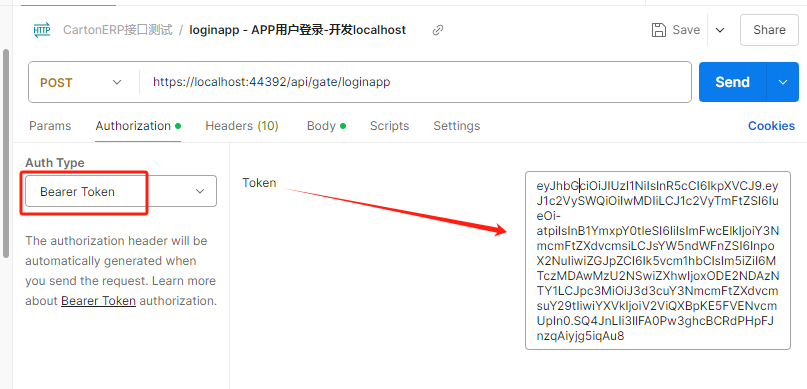This screenshot has height=389, width=807.
Task: Click the CartonERP接口测试 collection breadcrumb
Action: click(x=117, y=30)
